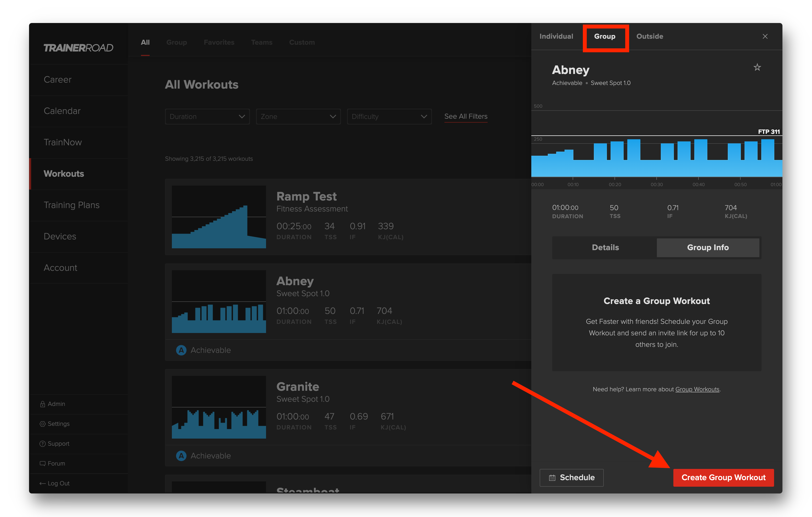The image size is (812, 517).
Task: Open the Settings link
Action: 59,424
